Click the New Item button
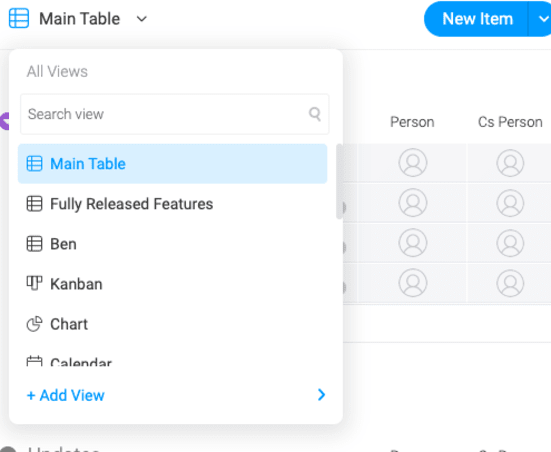 [x=477, y=19]
